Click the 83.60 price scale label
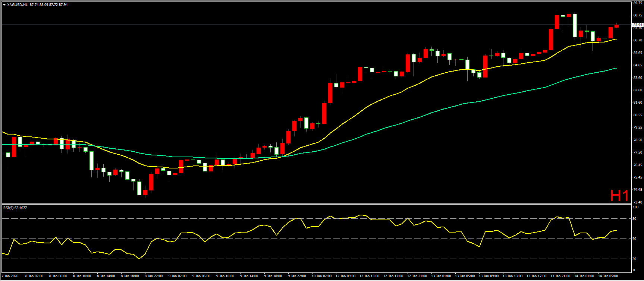644x281 pixels. (637, 78)
